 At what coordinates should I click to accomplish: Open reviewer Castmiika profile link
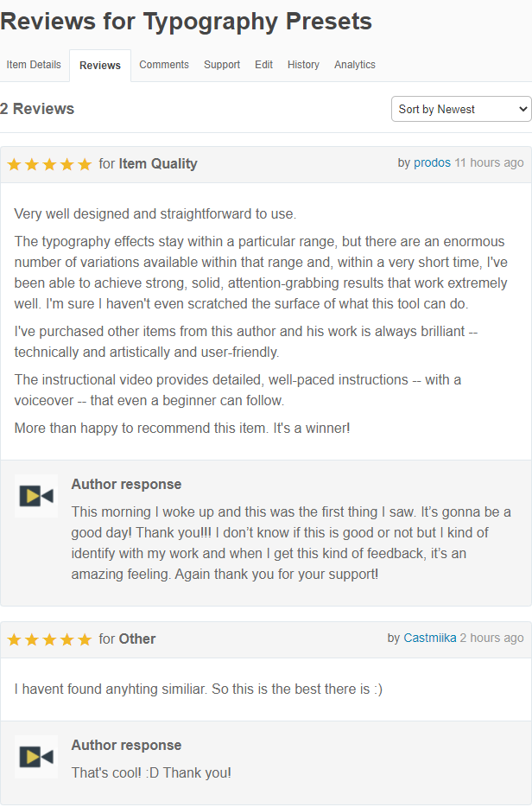[430, 638]
